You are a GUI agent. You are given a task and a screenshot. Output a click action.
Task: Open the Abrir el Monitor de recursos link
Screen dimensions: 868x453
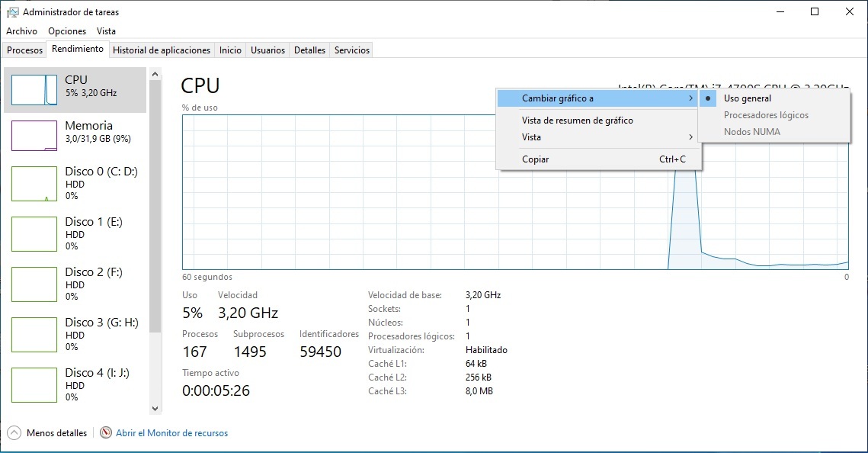[x=171, y=433]
